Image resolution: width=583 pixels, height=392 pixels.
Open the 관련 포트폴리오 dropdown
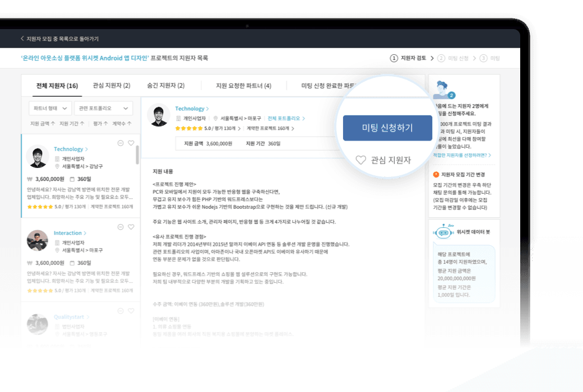104,108
